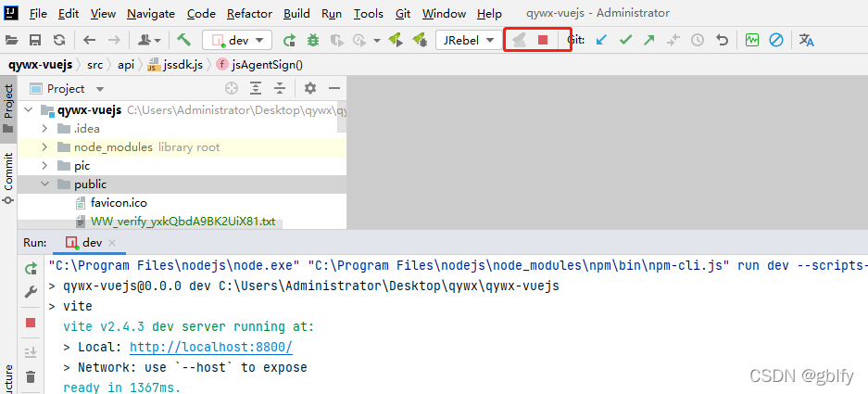Push commits with green Git arrow
Image resolution: width=868 pixels, height=394 pixels.
click(x=648, y=40)
